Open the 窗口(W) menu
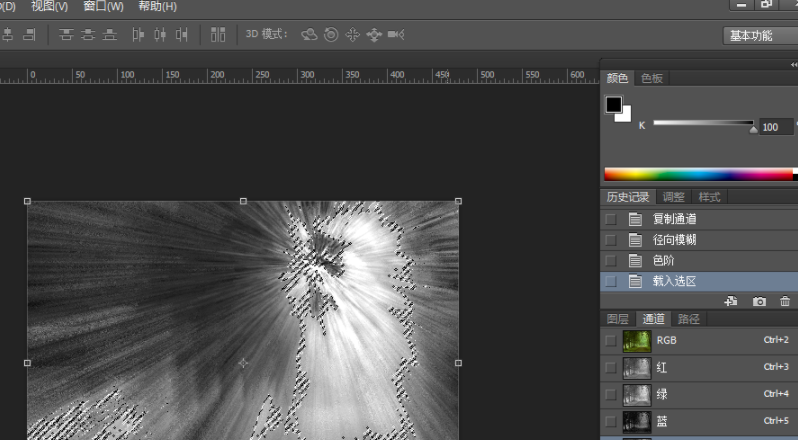This screenshot has height=440, width=798. point(103,6)
